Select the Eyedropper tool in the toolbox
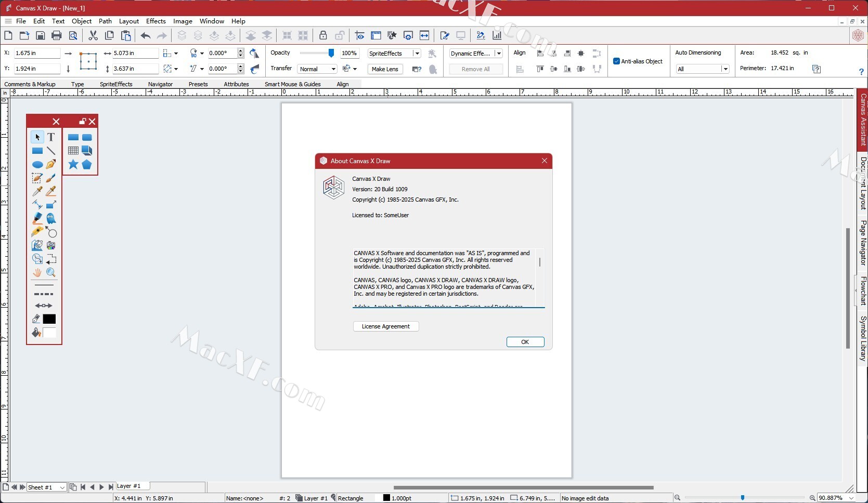 pyautogui.click(x=37, y=191)
